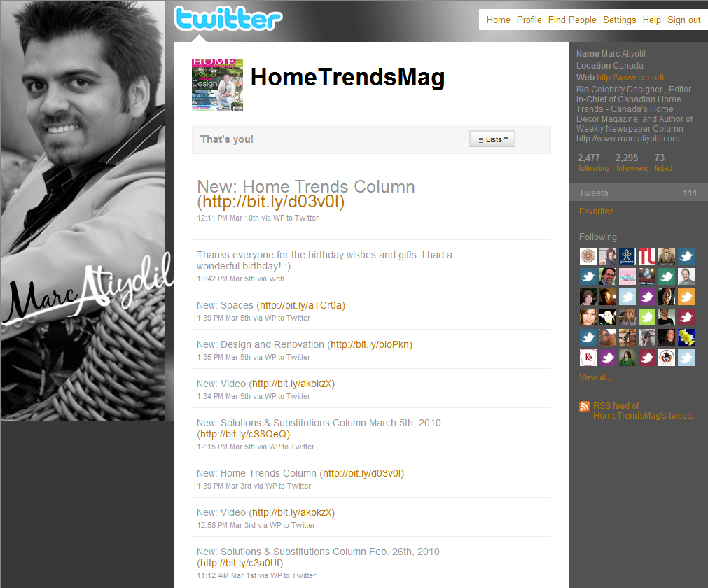Open the navy GoodWeave avatar in Following

(627, 256)
